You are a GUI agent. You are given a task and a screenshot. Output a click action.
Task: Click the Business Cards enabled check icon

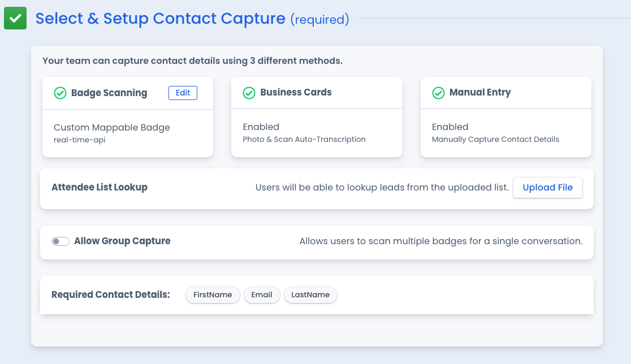click(249, 93)
